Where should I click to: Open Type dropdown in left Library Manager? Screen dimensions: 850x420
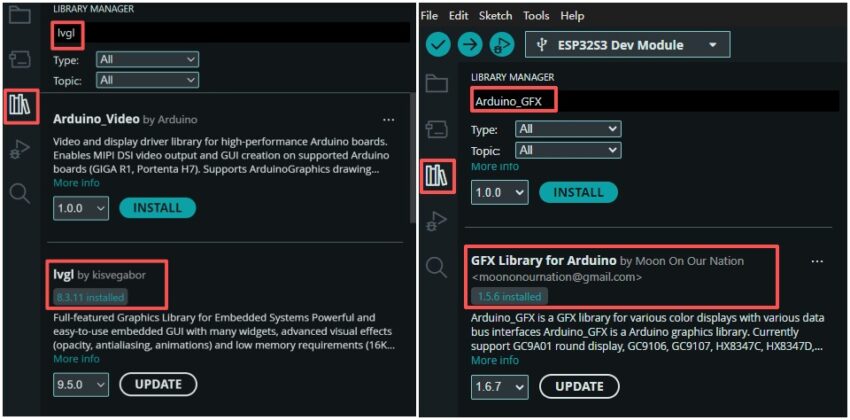click(147, 60)
